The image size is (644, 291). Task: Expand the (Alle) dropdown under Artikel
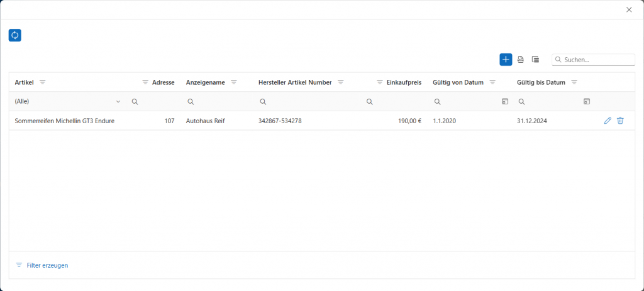point(118,101)
